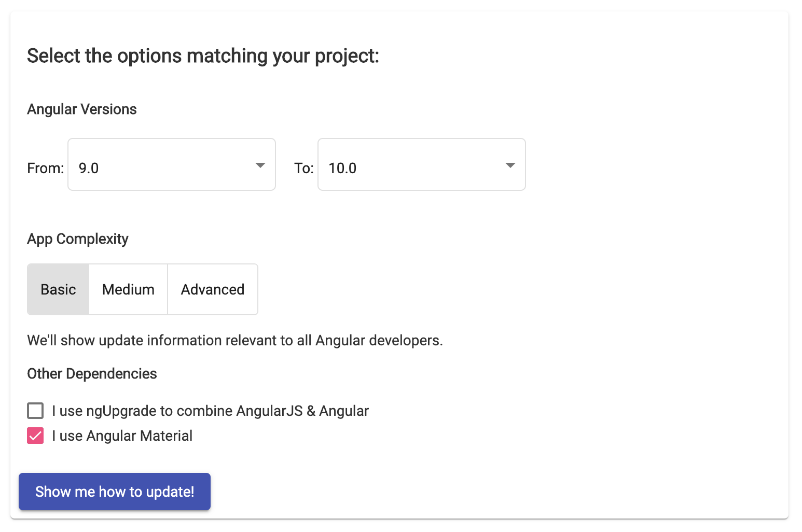The image size is (802, 532).
Task: Click the I use Angular Material label
Action: click(x=122, y=436)
